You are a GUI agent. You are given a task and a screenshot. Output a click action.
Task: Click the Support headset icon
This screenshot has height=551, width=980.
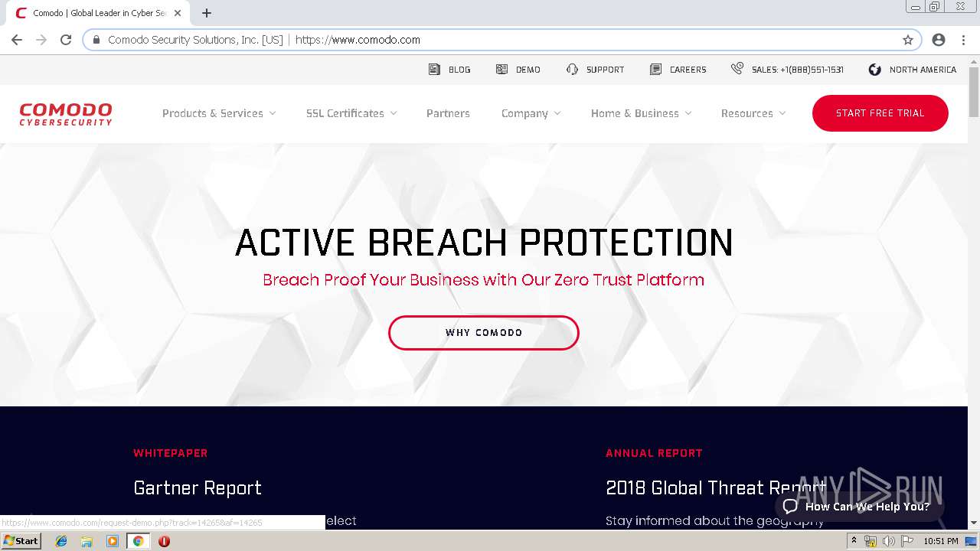(x=572, y=69)
